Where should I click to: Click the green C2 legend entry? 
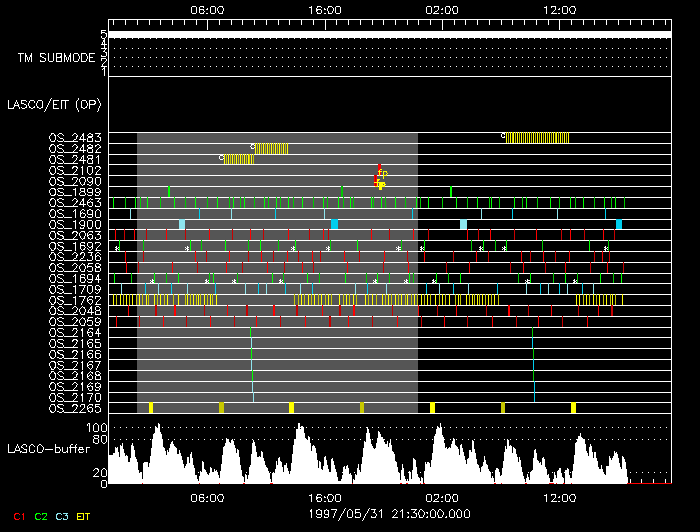[41, 515]
